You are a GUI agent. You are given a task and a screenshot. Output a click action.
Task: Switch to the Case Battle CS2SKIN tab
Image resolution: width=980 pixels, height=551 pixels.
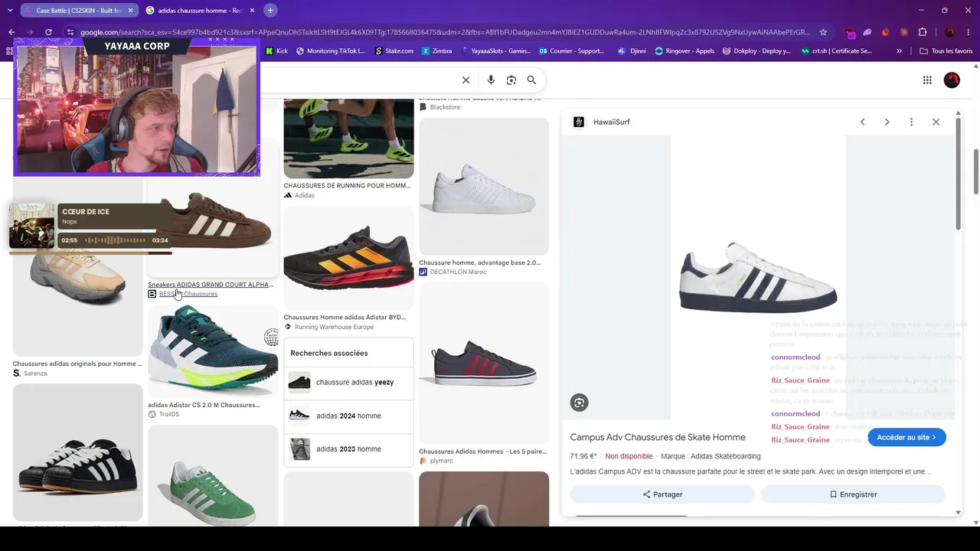click(77, 11)
